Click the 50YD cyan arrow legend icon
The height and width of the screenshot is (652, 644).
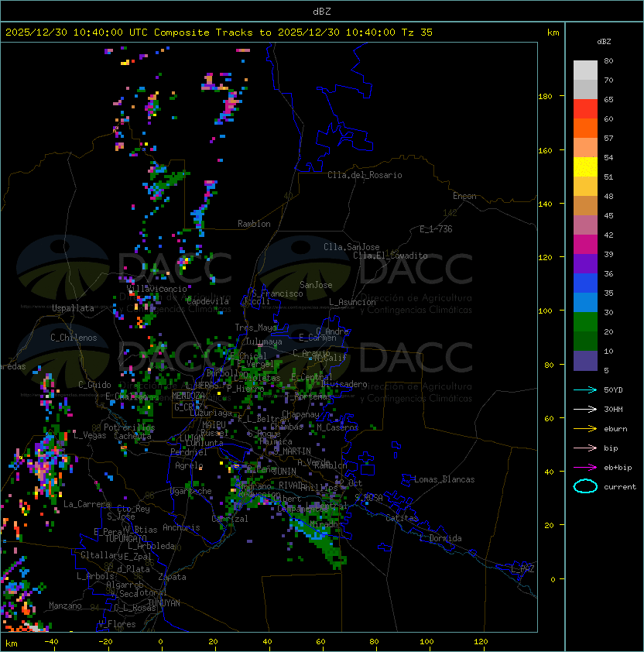[x=585, y=389]
